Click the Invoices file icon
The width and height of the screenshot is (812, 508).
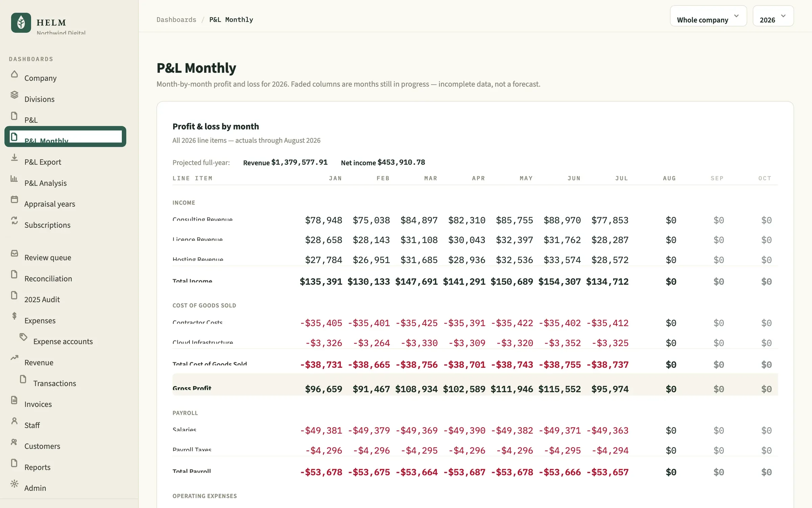coord(14,400)
